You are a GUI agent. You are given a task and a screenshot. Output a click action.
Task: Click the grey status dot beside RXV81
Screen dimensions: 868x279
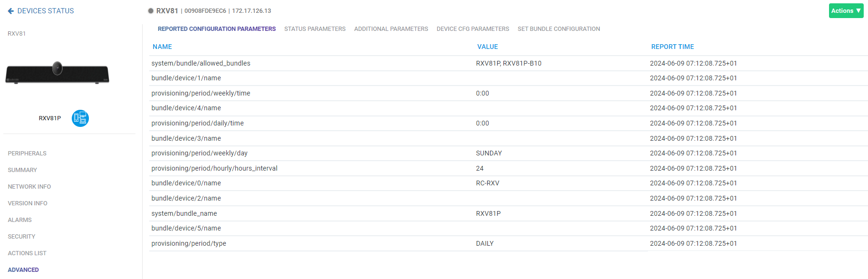click(x=151, y=11)
